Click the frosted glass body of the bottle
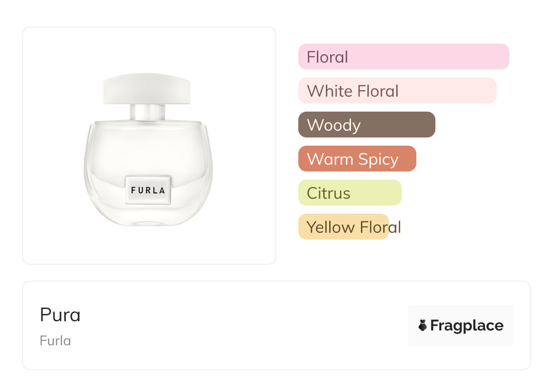 pos(148,145)
